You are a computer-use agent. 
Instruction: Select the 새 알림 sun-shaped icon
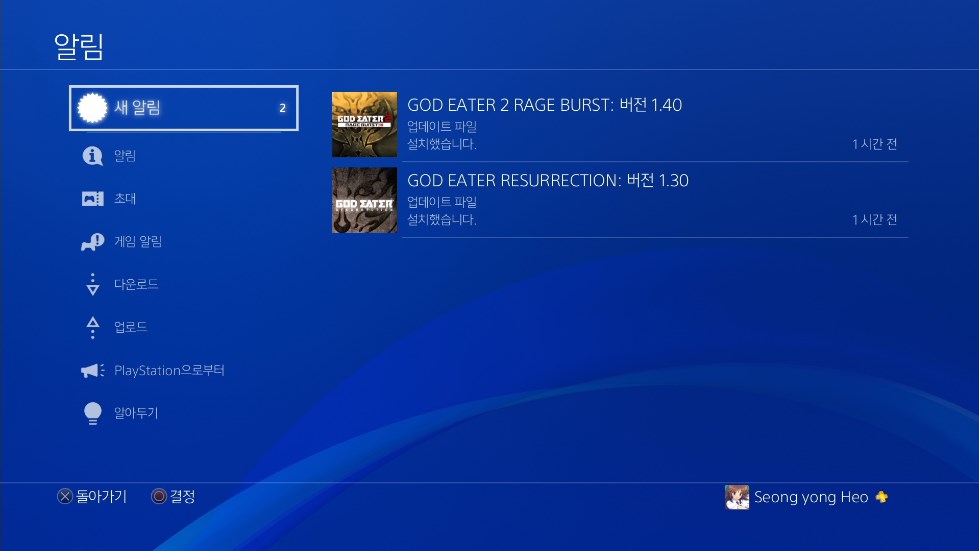92,108
